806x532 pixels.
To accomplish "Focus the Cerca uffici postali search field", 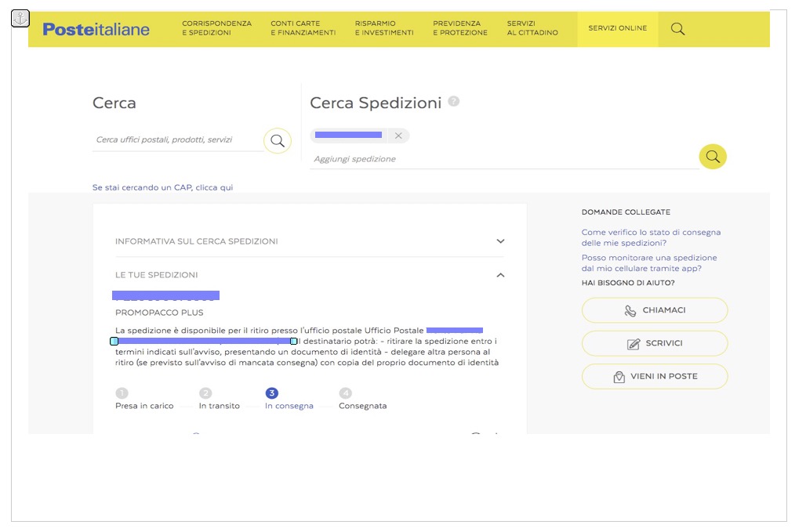I will tap(178, 139).
